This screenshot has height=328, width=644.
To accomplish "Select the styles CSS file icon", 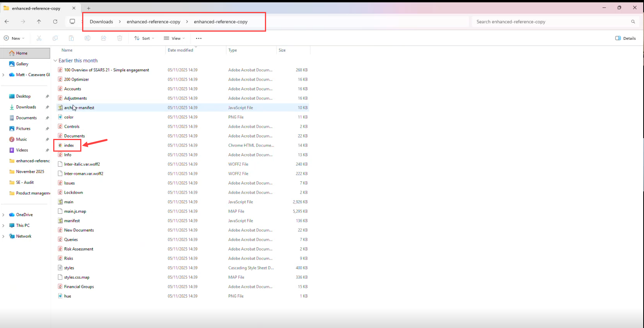I will tap(60, 268).
